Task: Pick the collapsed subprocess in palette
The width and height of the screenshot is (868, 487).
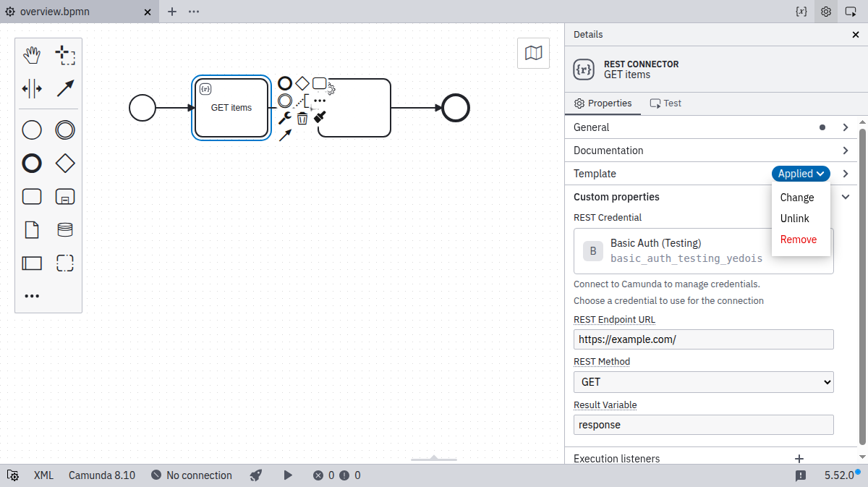Action: (65, 197)
